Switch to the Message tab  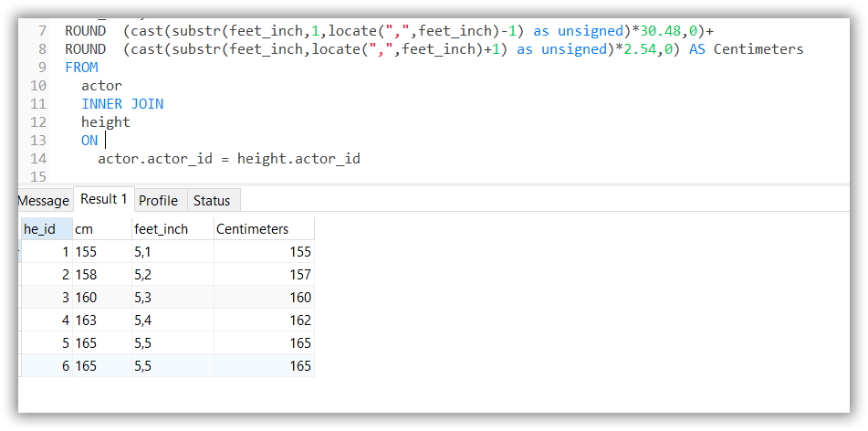[43, 201]
